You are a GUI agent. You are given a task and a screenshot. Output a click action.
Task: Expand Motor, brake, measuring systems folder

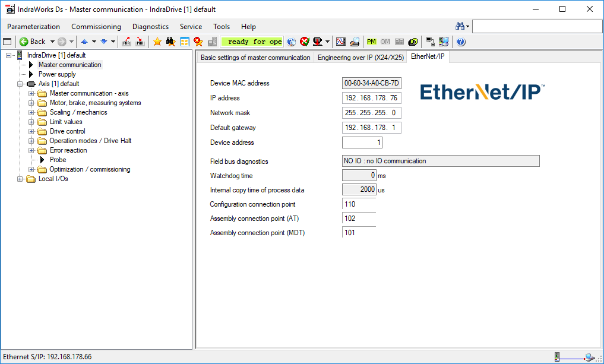click(31, 103)
